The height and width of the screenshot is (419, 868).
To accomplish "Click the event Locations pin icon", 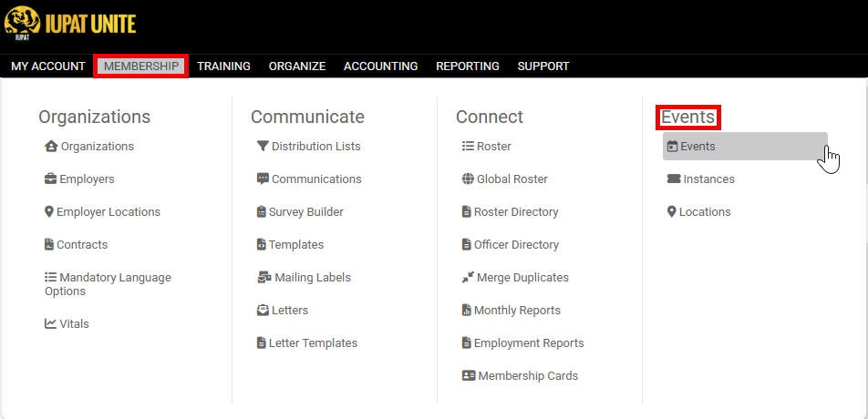I will tap(672, 211).
